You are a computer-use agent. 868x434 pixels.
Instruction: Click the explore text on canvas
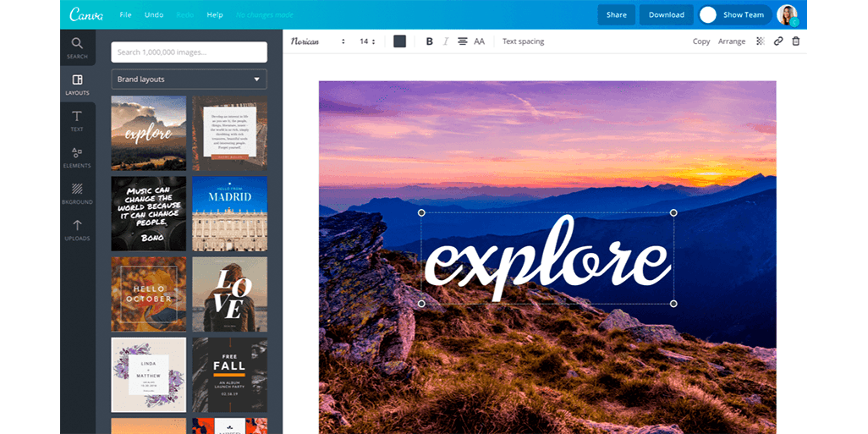[547, 259]
